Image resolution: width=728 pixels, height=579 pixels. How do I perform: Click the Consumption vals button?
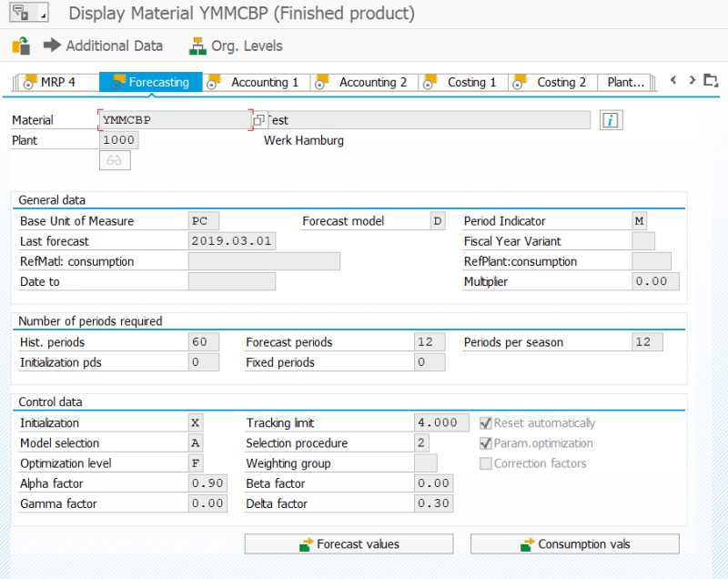pos(575,543)
